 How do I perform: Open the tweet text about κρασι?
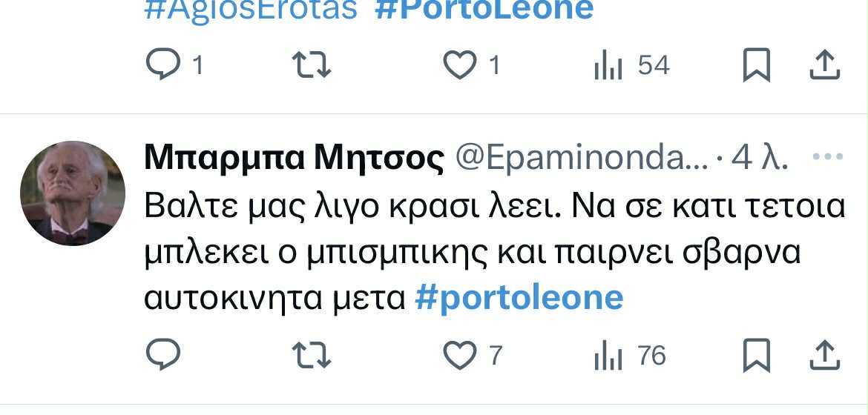[495, 253]
